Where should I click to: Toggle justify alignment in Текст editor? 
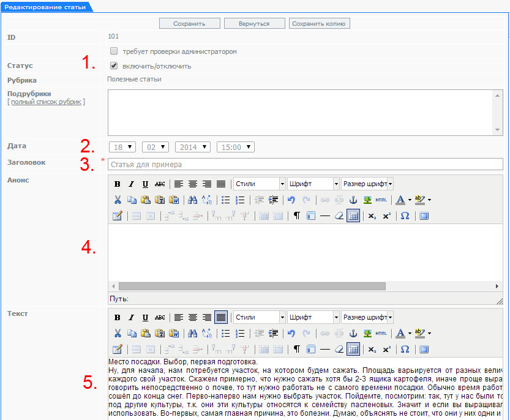(220, 317)
